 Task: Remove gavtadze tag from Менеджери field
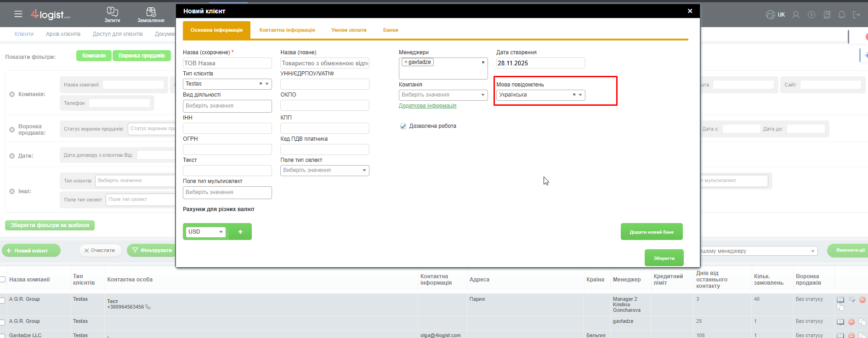(406, 62)
